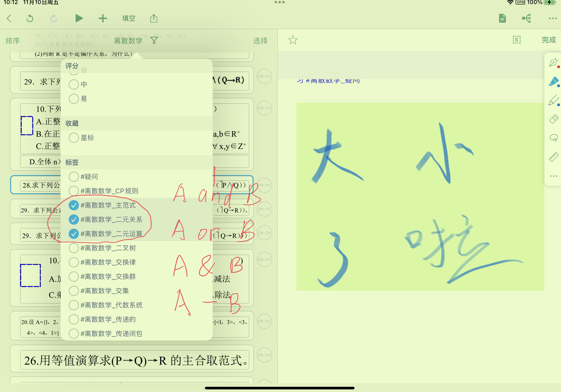The height and width of the screenshot is (392, 561).
Task: Open the mind map branch icon
Action: pyautogui.click(x=526, y=18)
